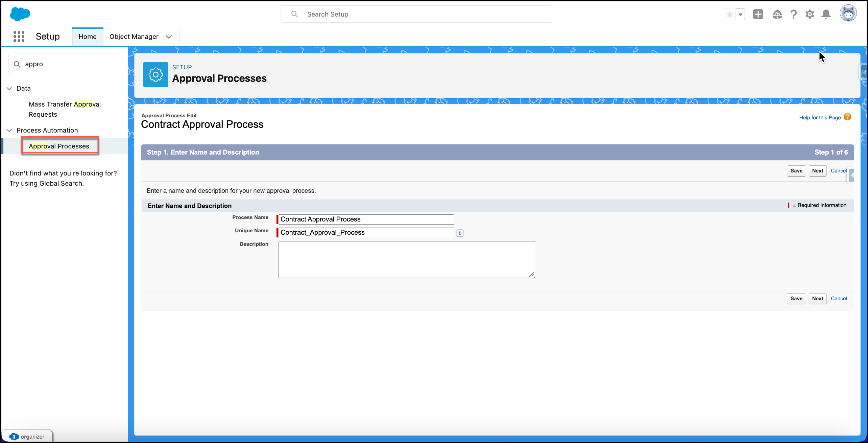Click the Salesforce cloud logo
Image resolution: width=868 pixels, height=443 pixels.
click(20, 14)
